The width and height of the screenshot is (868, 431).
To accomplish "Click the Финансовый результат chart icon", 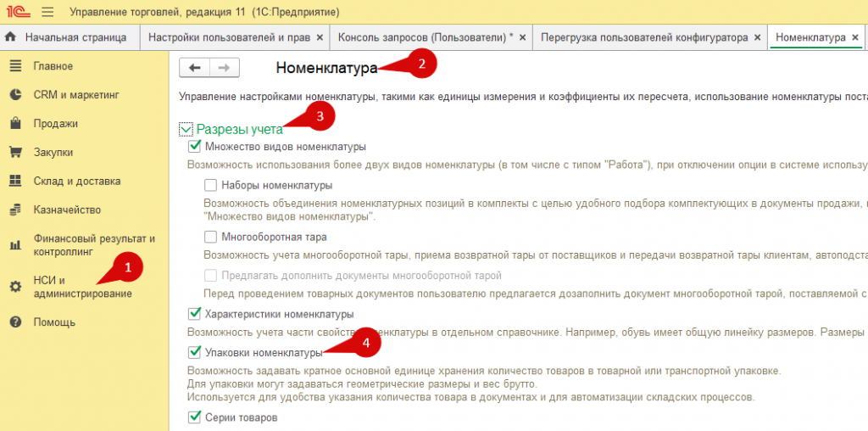I will (x=15, y=245).
